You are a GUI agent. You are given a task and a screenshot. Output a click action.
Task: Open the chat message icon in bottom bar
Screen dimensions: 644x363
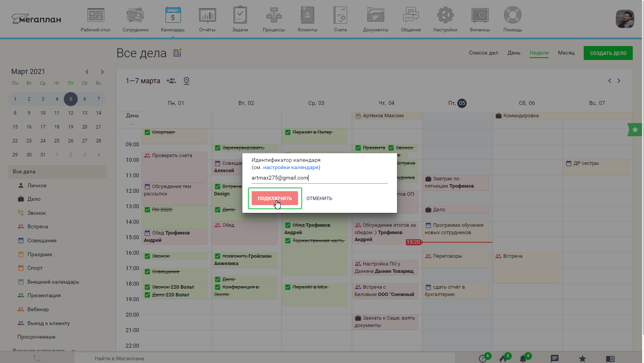click(555, 359)
